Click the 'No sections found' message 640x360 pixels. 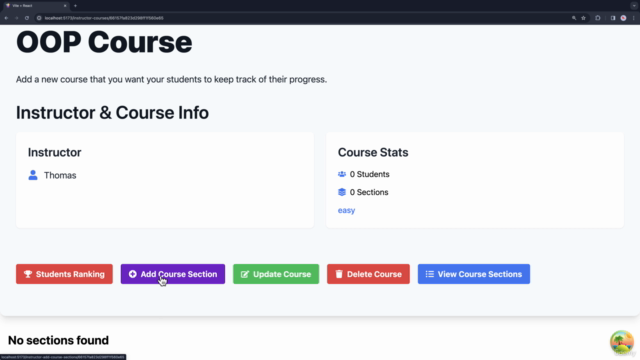tap(58, 340)
